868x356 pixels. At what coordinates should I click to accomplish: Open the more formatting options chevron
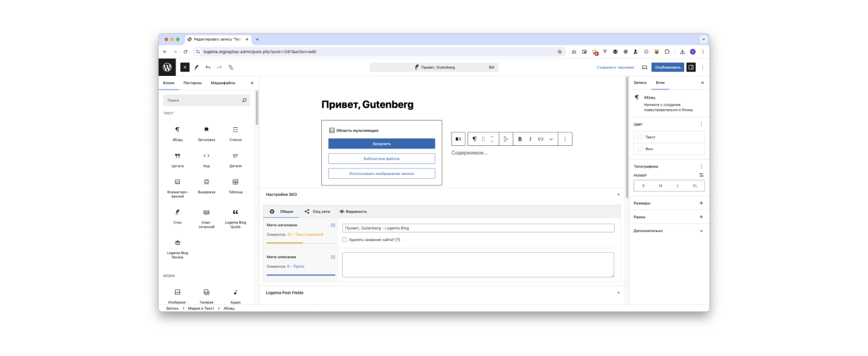coord(551,139)
